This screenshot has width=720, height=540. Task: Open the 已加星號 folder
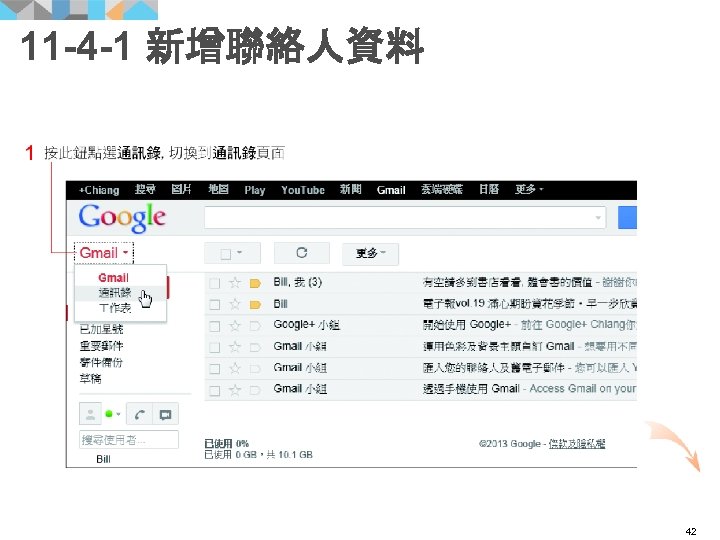101,329
